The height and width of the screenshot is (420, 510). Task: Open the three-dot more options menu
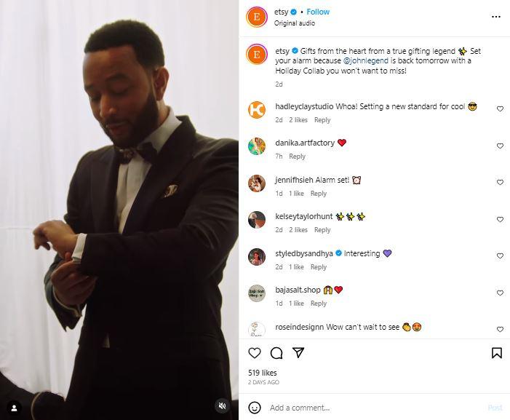tap(496, 16)
